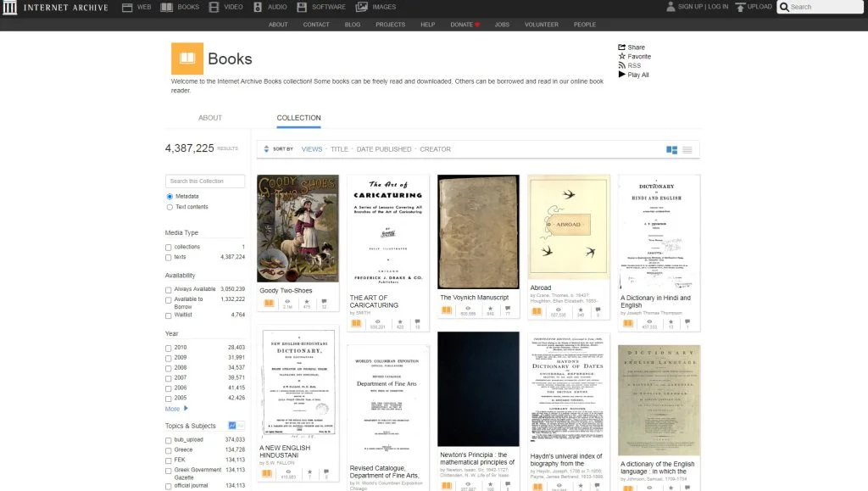Click the search magnifier icon
This screenshot has width=868, height=491.
click(x=784, y=7)
